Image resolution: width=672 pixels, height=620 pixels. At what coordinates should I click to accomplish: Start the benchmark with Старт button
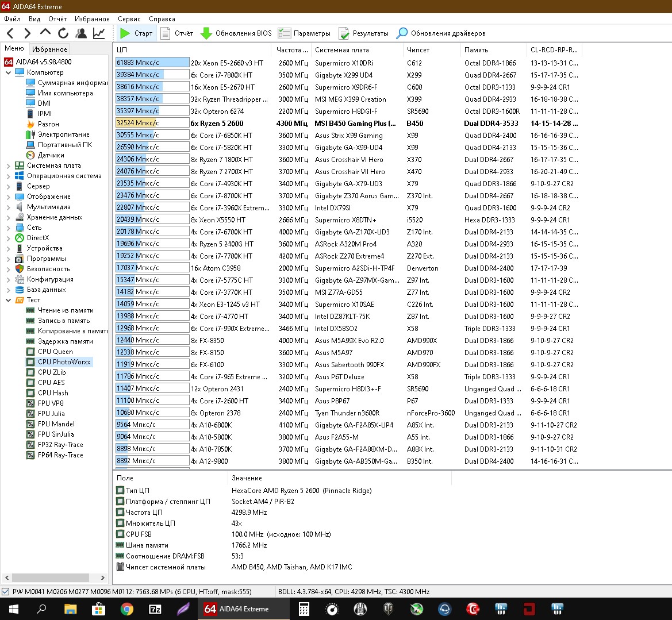point(136,33)
